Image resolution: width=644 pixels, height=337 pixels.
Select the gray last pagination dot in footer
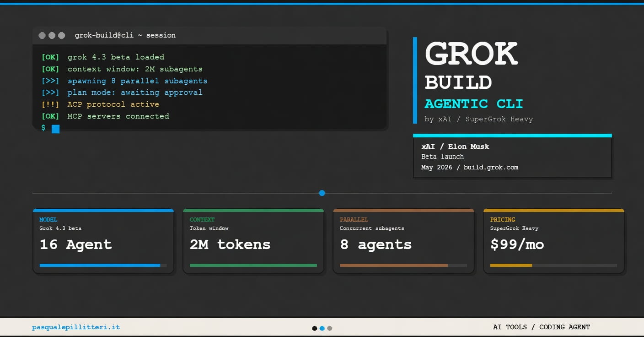click(330, 328)
